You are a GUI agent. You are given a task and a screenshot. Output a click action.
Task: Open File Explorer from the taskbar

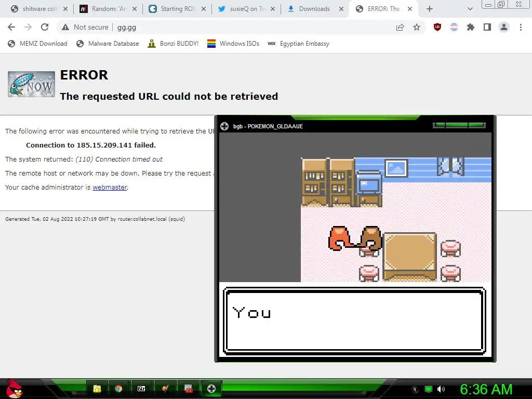[97, 389]
